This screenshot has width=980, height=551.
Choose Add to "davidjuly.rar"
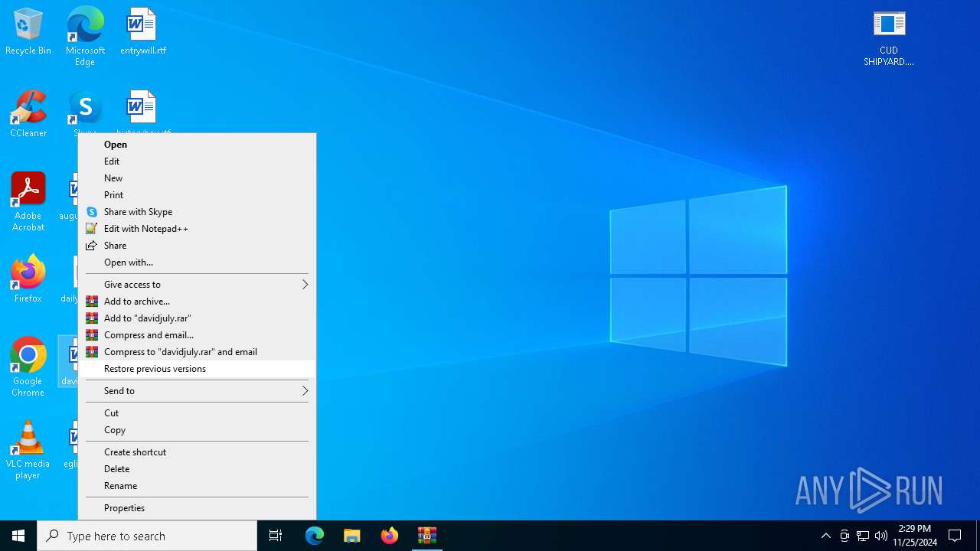pyautogui.click(x=198, y=318)
